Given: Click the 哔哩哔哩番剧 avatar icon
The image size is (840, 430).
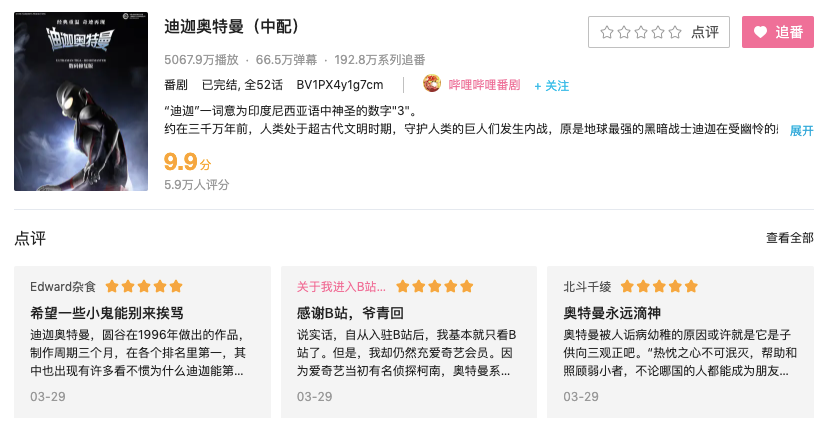Looking at the screenshot, I should (x=432, y=84).
